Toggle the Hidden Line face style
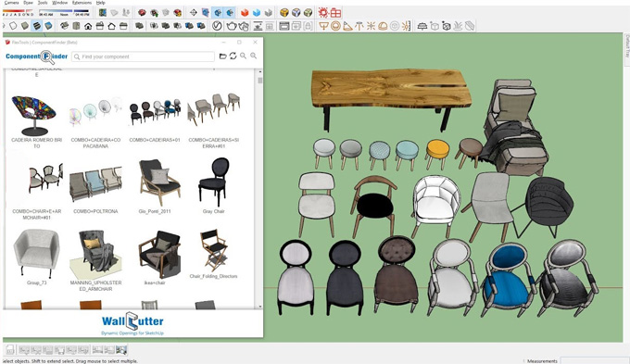 tap(13, 26)
